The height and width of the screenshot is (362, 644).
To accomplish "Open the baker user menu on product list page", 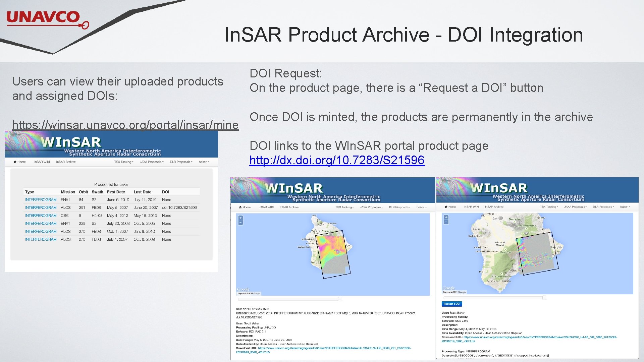I will (204, 162).
